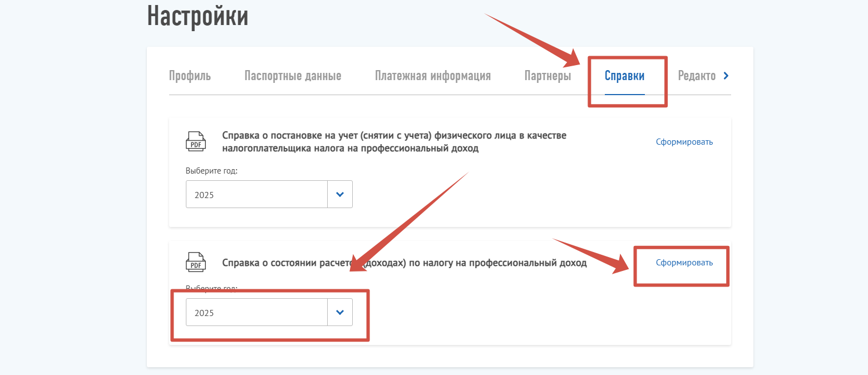Open the partially visible Редакто tab
The width and height of the screenshot is (868, 375).
tap(697, 76)
